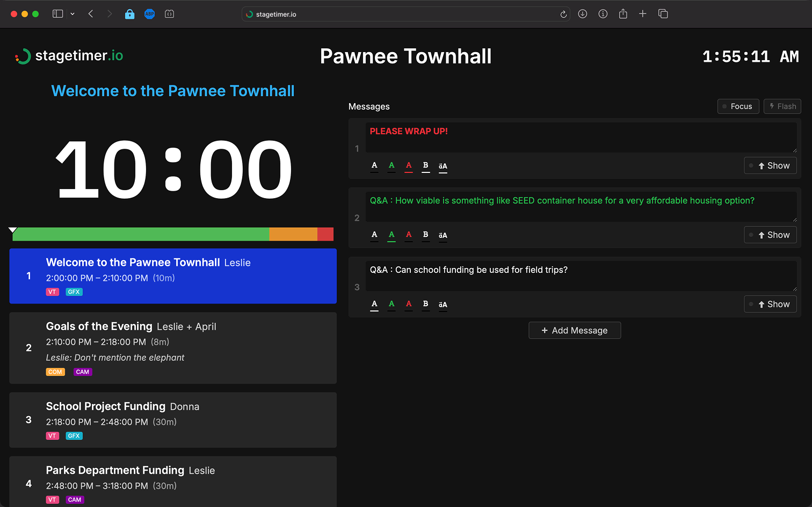Toggle Flash for messages
Image resolution: width=812 pixels, height=507 pixels.
tap(782, 106)
